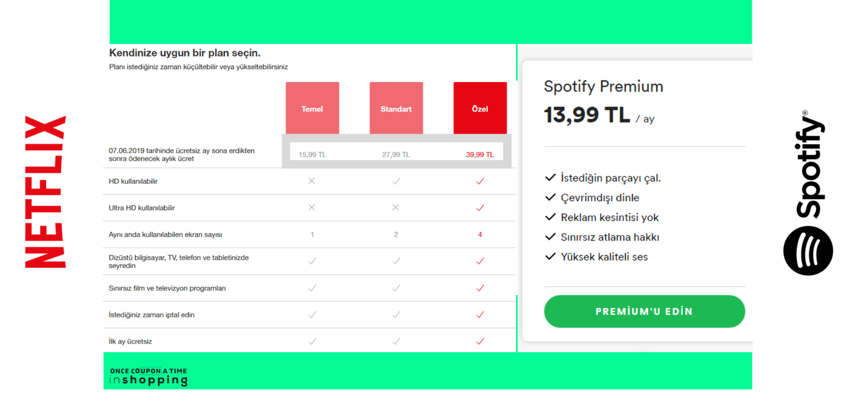This screenshot has width=868, height=406.
Task: Click screen count 4 for Özel
Action: point(480,234)
